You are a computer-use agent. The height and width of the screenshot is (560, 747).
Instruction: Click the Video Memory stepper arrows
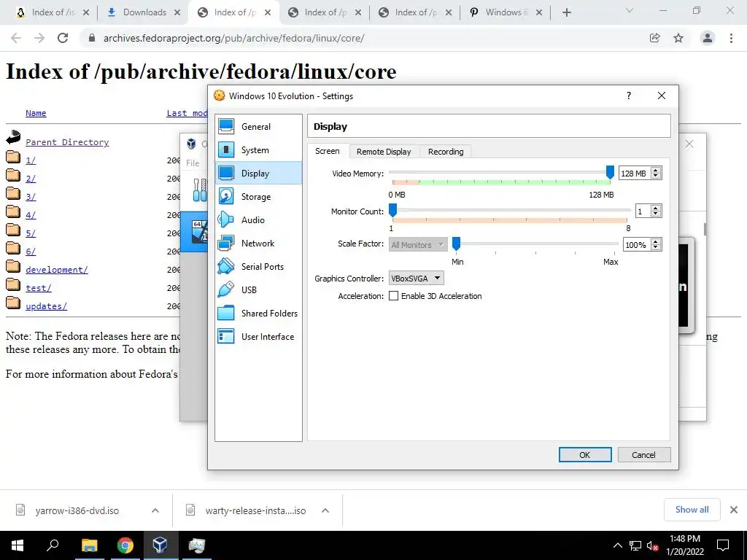click(x=656, y=174)
